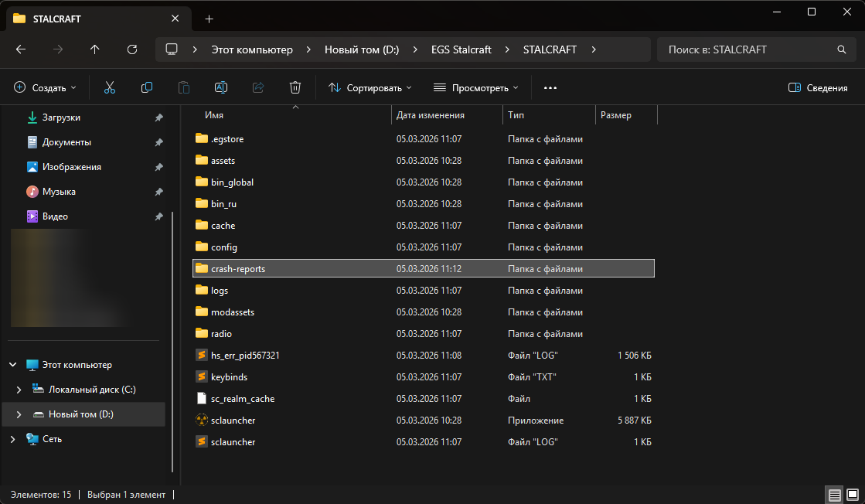Click EGS Stalcraft in address breadcrumb
This screenshot has height=504, width=865.
point(461,49)
